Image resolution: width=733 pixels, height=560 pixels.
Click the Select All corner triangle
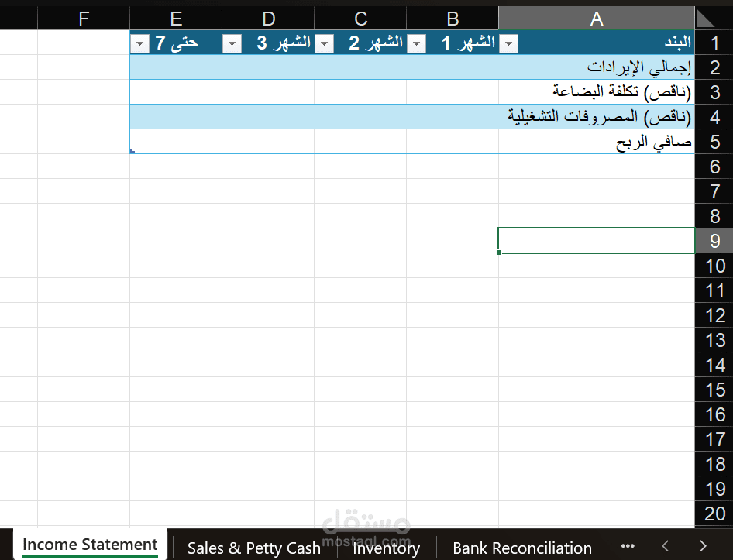[x=706, y=19]
